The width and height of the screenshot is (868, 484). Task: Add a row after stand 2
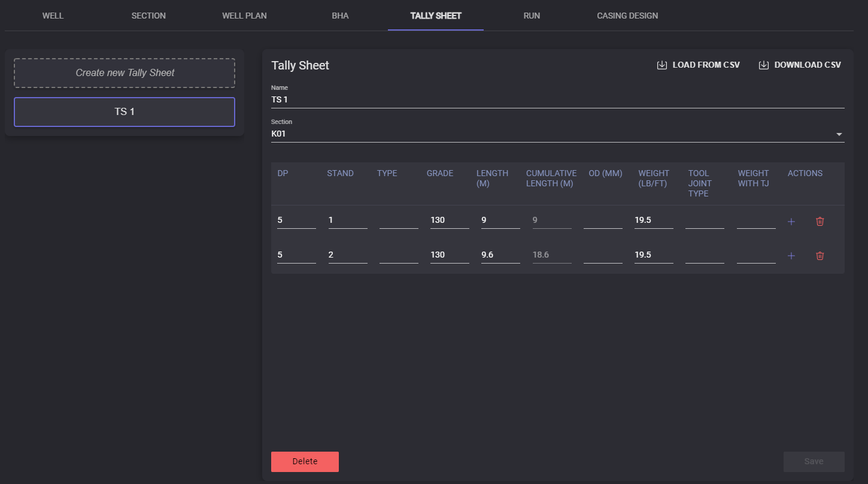pos(791,256)
